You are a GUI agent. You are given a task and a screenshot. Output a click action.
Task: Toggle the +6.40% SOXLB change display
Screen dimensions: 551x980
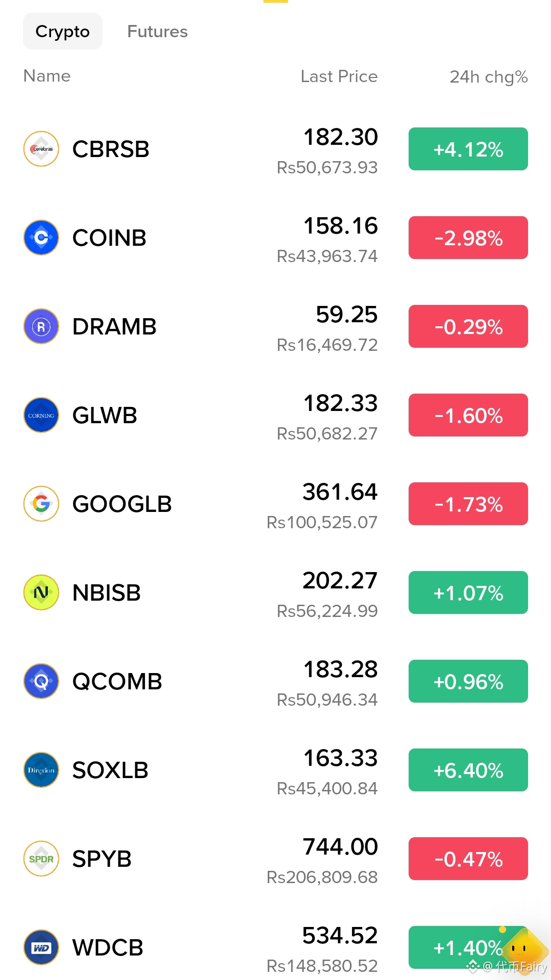click(468, 770)
